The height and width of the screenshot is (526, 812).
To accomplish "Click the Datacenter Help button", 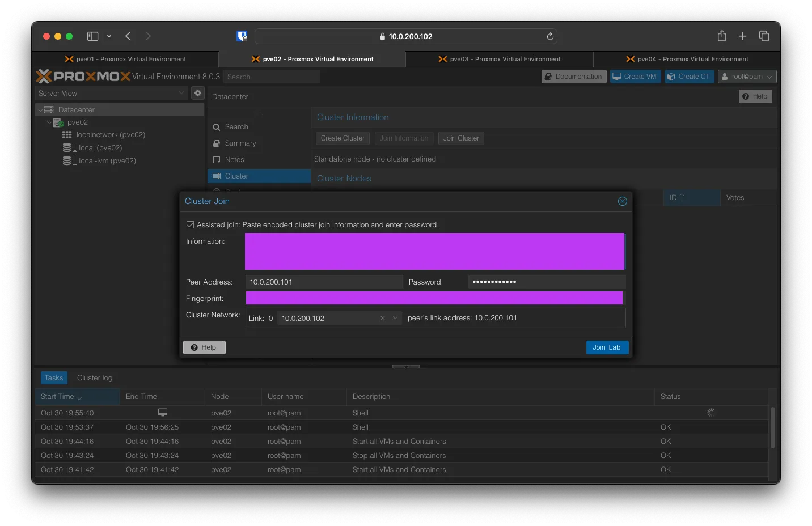I will 755,96.
